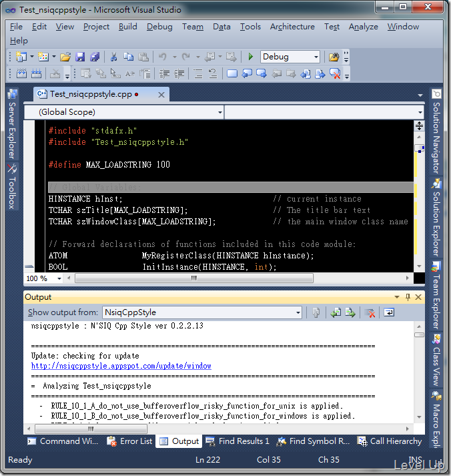
Task: Open the Debug menu
Action: coord(159,27)
